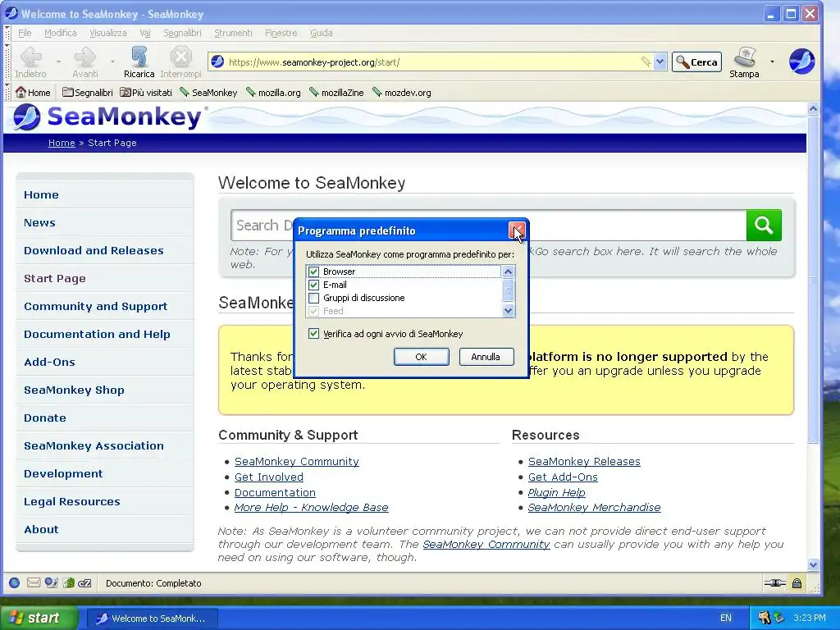Print the page using Stampa icon
The image size is (840, 630).
point(744,57)
